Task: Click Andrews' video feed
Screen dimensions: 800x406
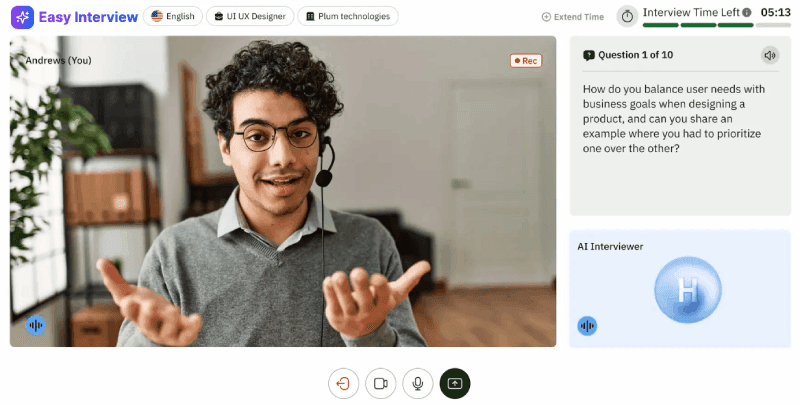Action: click(x=283, y=191)
